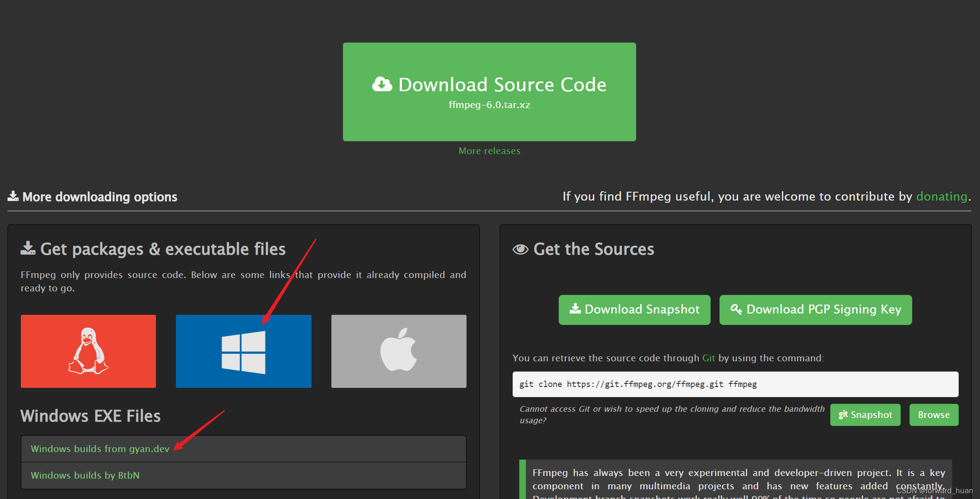Viewport: 980px width, 499px height.
Task: Click the Get packages & executable files heading
Action: click(163, 249)
